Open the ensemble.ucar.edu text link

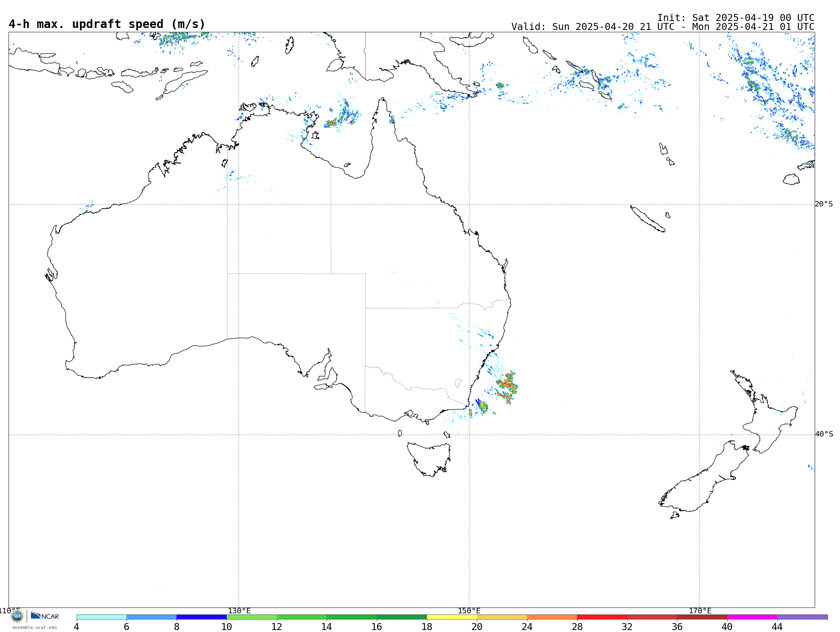coord(35,627)
